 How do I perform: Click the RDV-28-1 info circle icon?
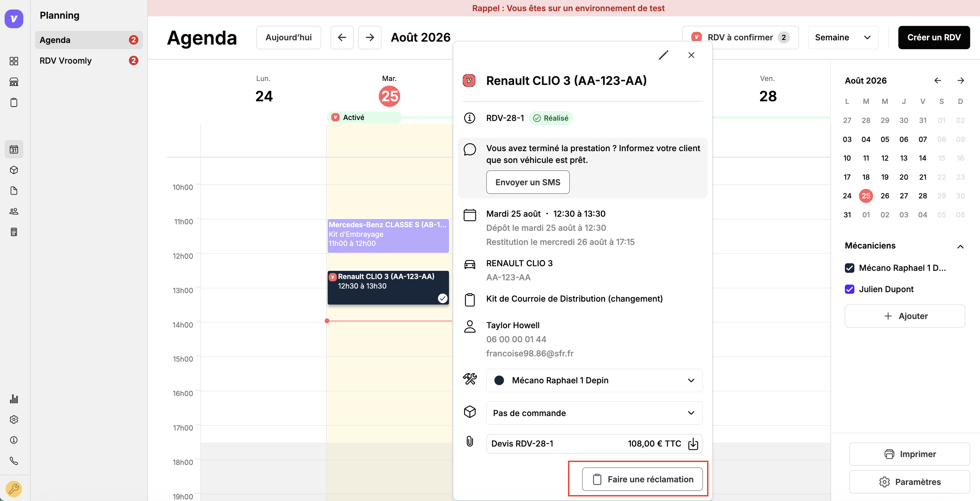(469, 118)
